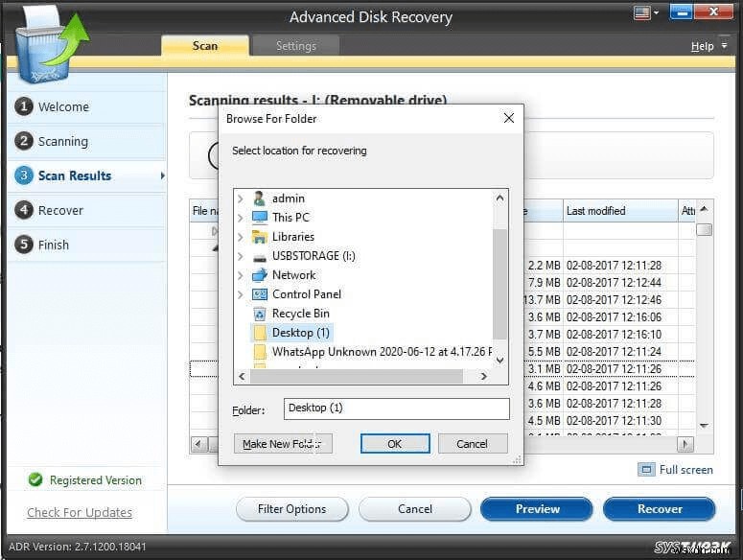Click the WhatsApp Unknown folder icon

click(259, 352)
